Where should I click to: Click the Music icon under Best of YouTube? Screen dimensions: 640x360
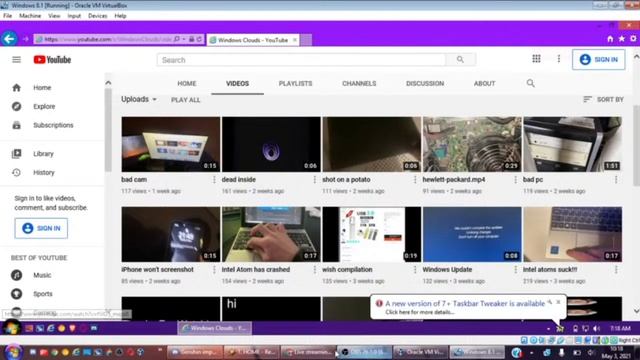[x=16, y=275]
